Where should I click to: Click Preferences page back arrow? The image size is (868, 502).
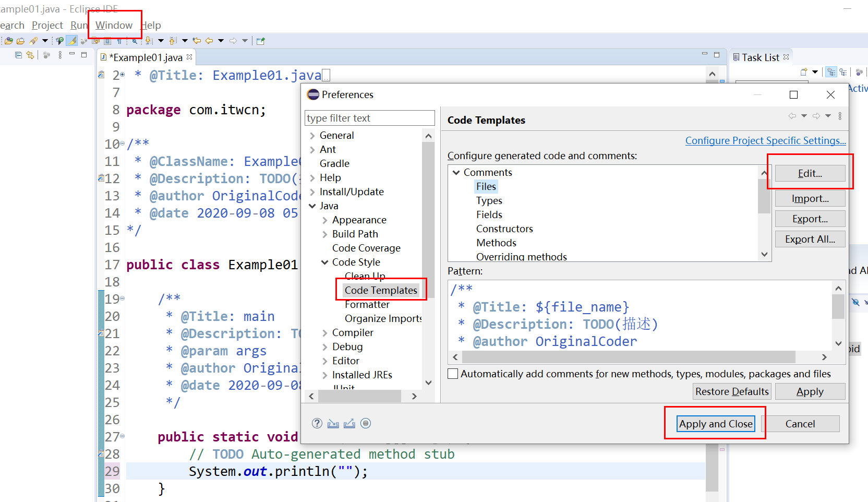click(792, 116)
